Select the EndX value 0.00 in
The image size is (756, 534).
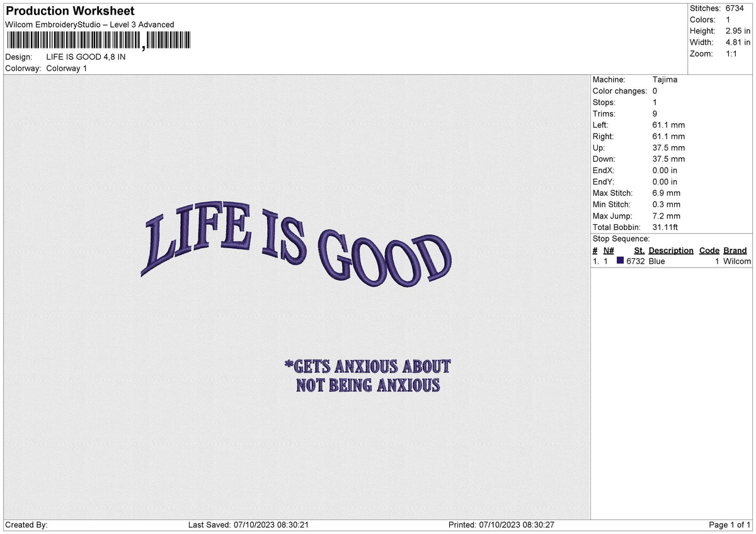click(x=665, y=170)
